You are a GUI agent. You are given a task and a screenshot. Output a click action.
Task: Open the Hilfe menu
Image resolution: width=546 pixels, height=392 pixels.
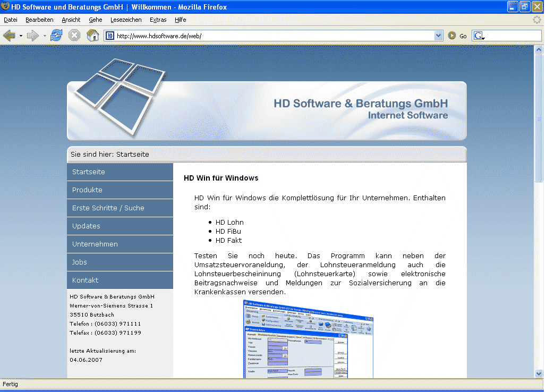[x=181, y=20]
